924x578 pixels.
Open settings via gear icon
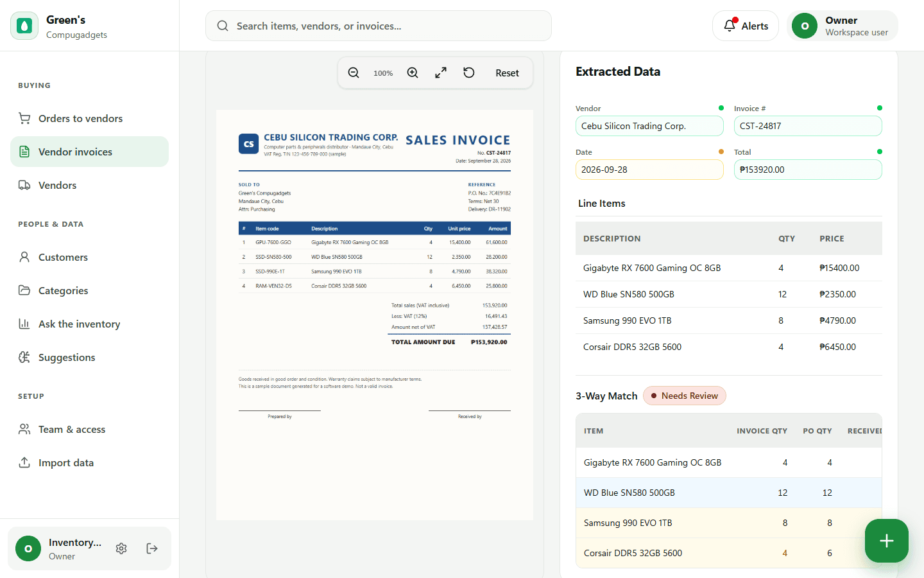point(121,548)
